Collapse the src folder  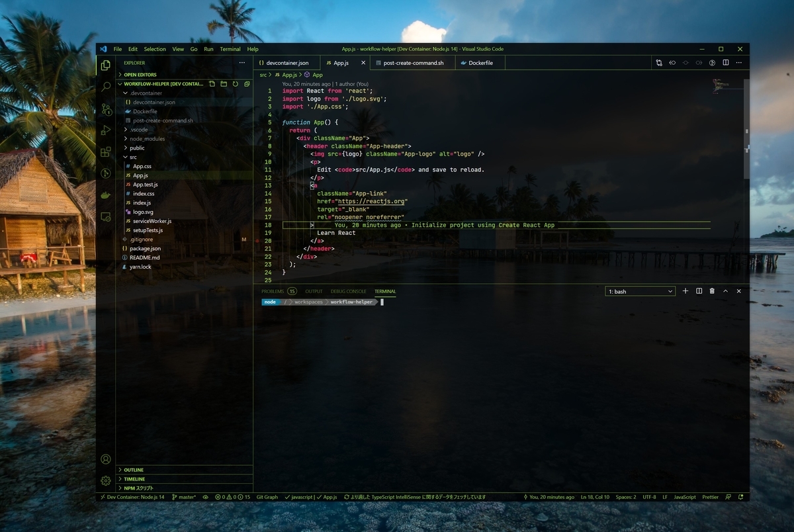[x=185, y=157]
